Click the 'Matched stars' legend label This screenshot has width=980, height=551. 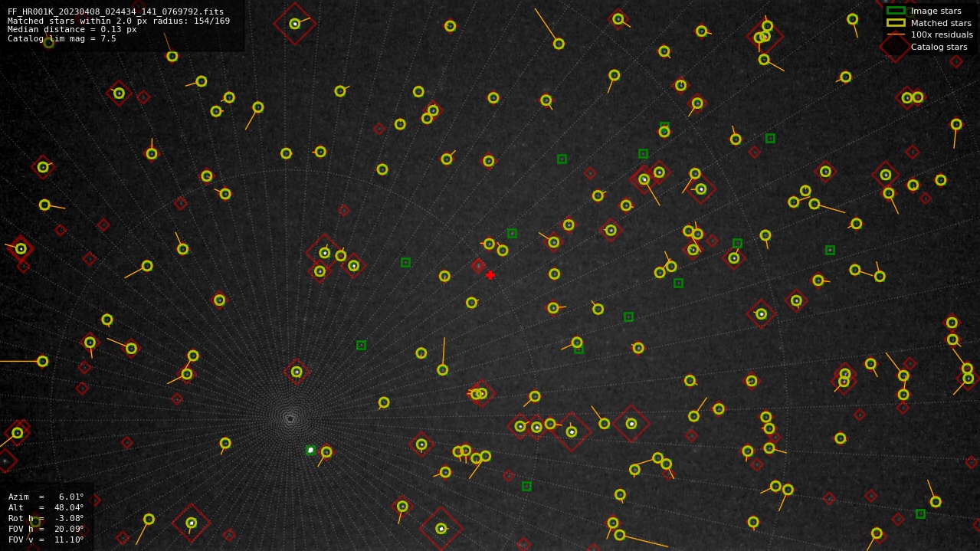coord(941,23)
